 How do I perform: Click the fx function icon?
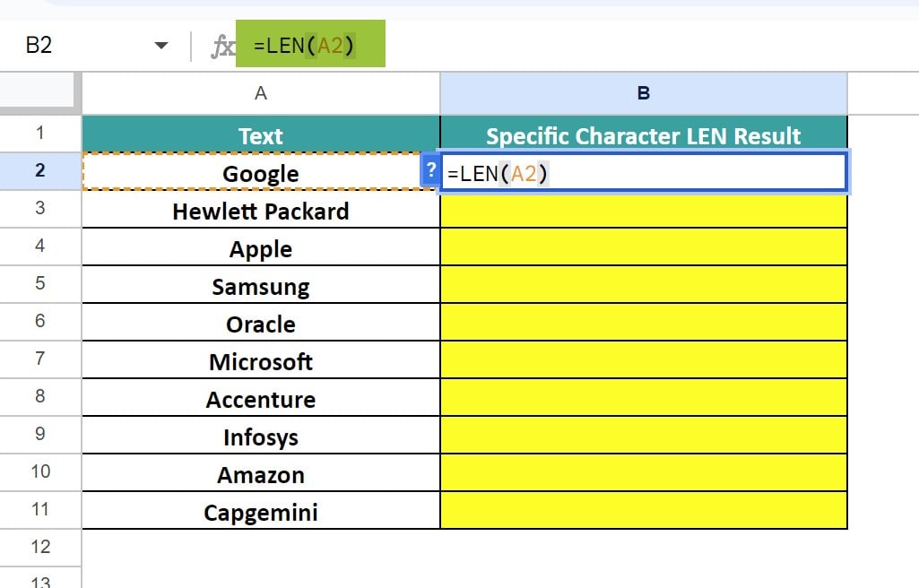221,46
